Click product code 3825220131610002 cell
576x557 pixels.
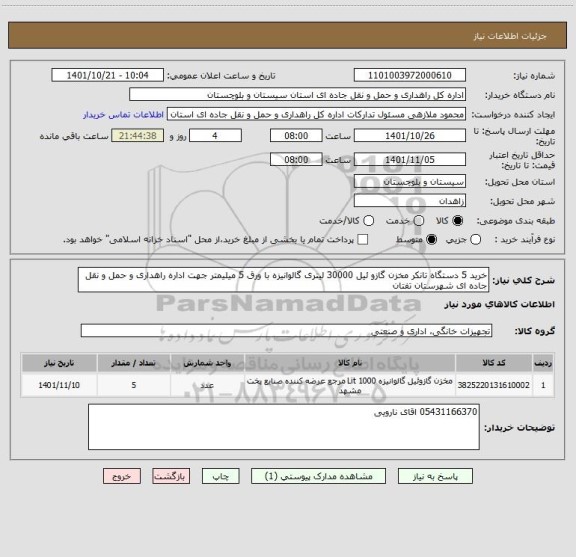pos(494,385)
